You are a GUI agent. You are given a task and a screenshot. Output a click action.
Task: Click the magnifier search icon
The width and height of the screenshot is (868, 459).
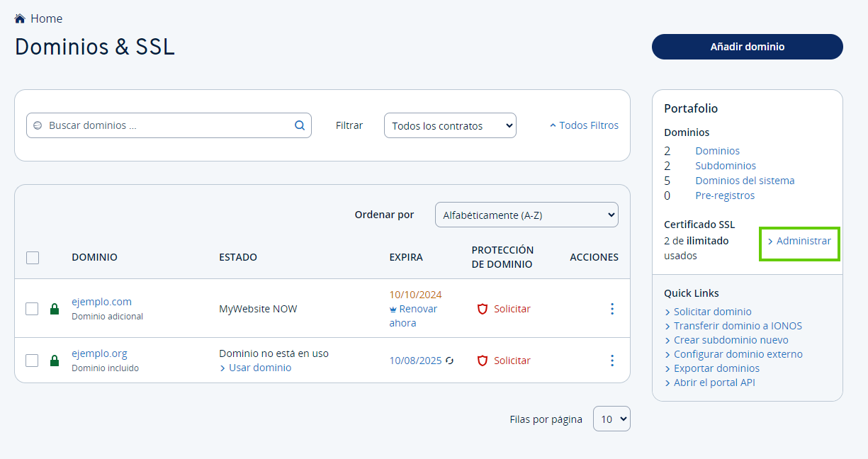pos(300,125)
